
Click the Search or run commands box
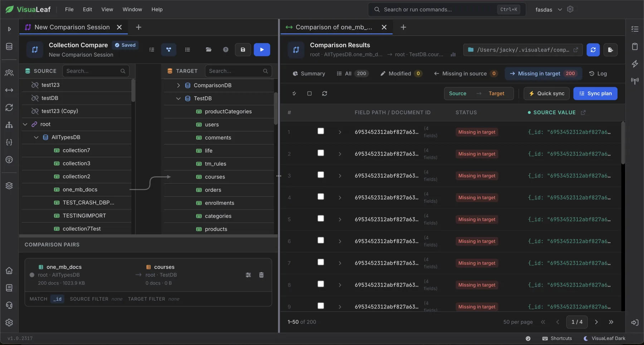point(447,9)
